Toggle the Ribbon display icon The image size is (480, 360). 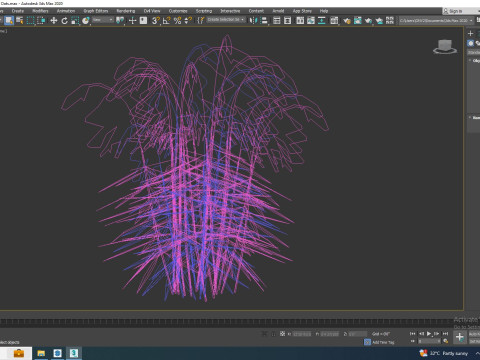tap(300, 20)
